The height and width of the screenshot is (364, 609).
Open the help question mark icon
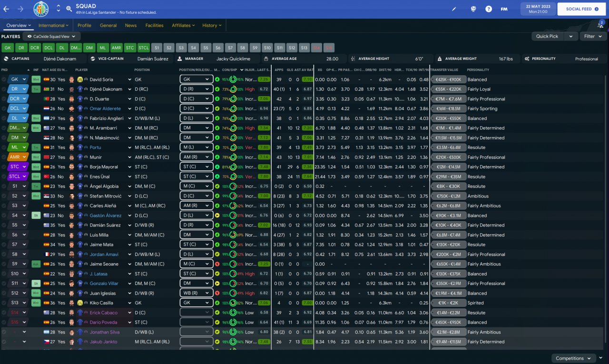489,9
